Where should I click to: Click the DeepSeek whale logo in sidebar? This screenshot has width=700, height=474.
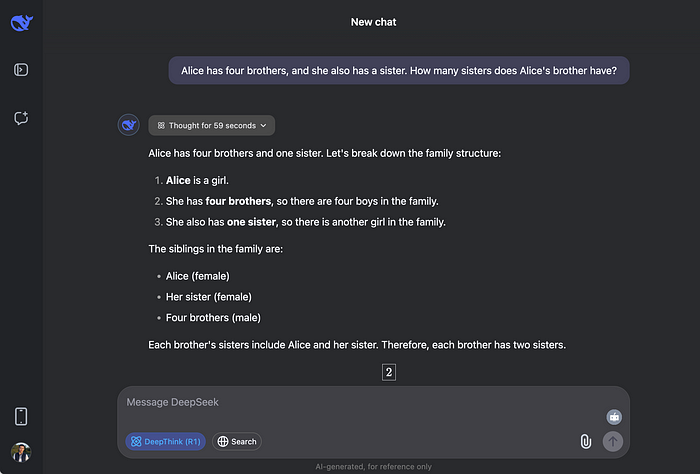coord(21,22)
